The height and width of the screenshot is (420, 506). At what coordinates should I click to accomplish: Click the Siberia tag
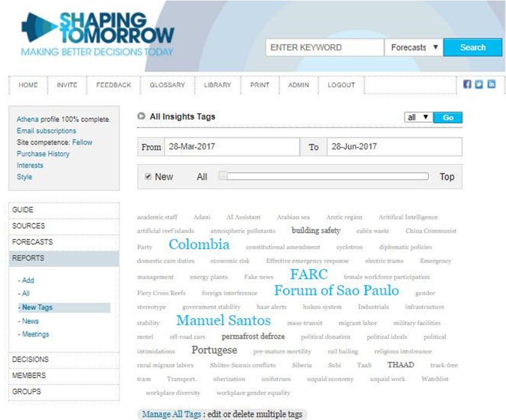point(302,365)
